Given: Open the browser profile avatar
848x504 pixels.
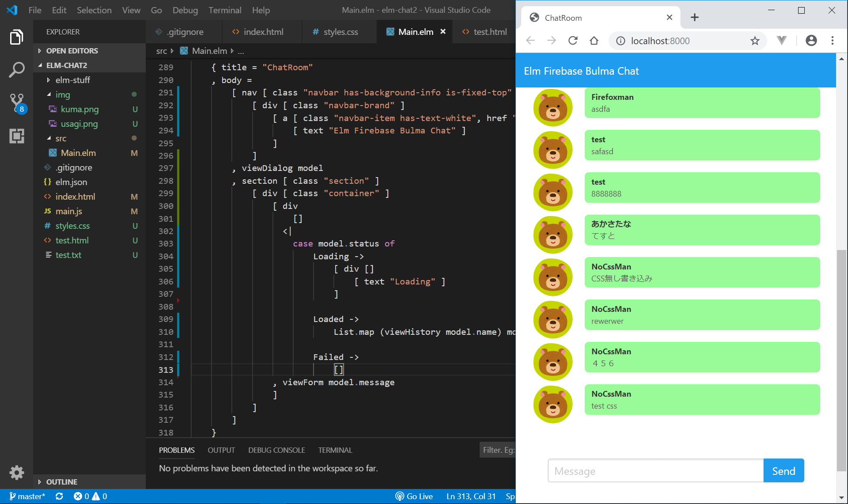Looking at the screenshot, I should 811,41.
